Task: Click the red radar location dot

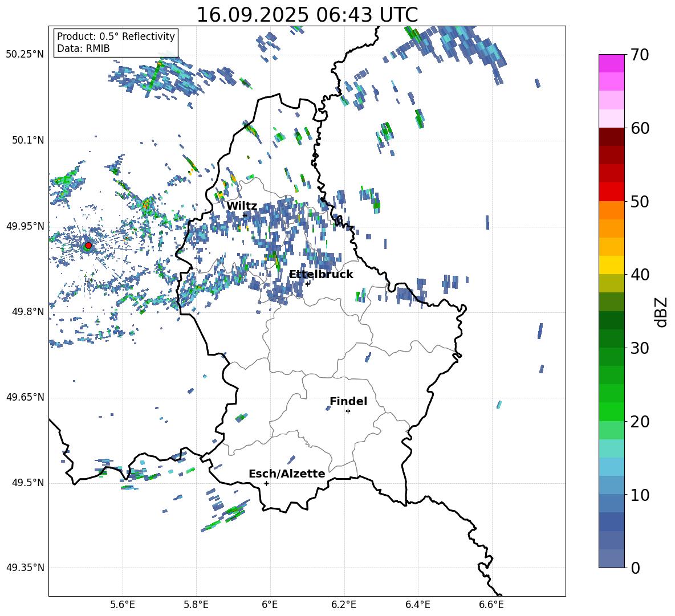Action: (88, 246)
